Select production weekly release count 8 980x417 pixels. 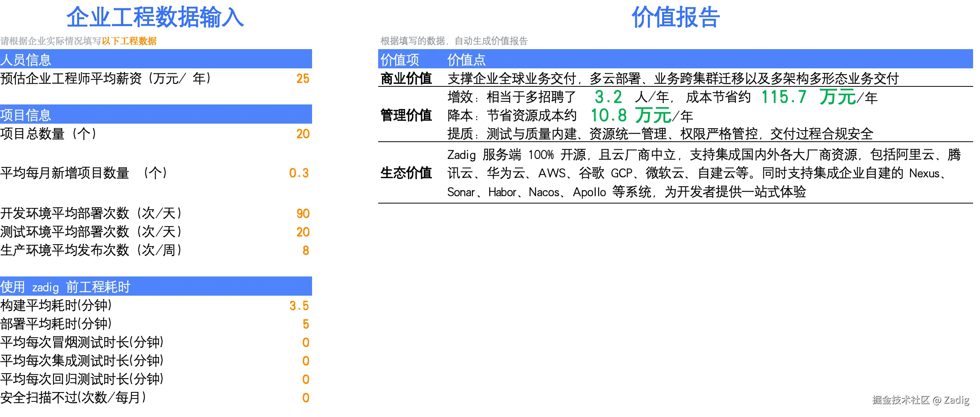click(x=306, y=251)
